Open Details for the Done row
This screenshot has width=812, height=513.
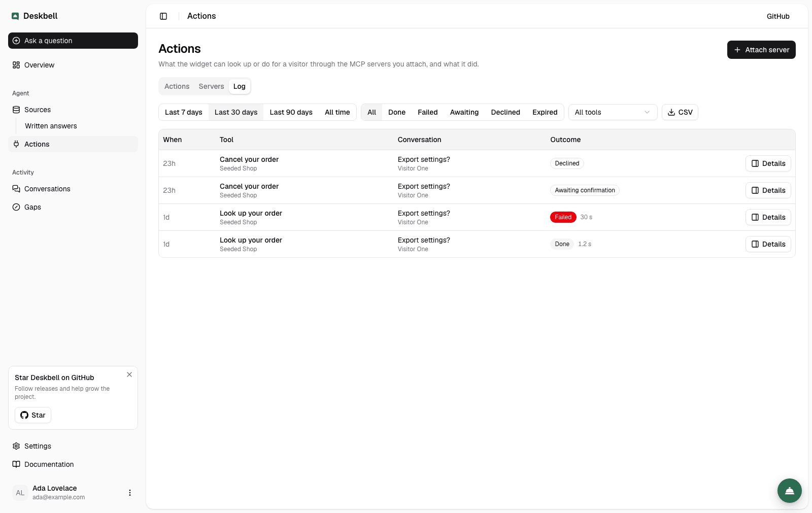click(768, 244)
